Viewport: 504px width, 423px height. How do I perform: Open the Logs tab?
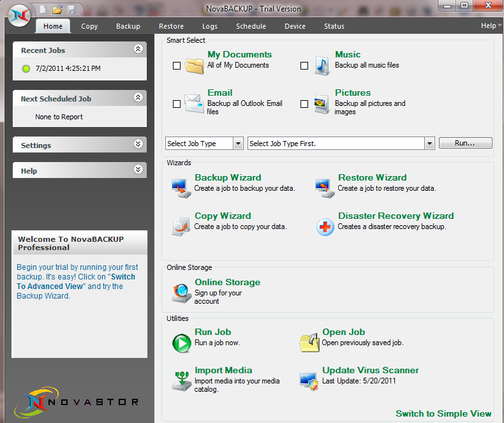tap(210, 26)
